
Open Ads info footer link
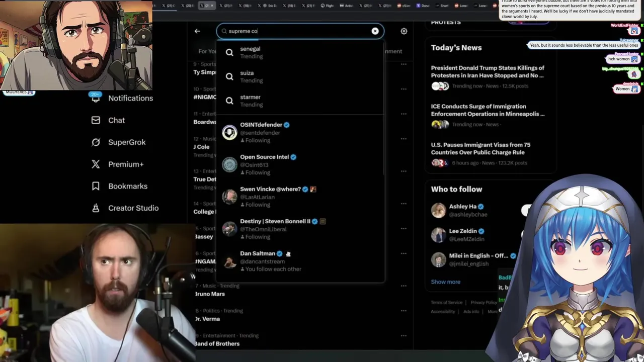pos(471,312)
